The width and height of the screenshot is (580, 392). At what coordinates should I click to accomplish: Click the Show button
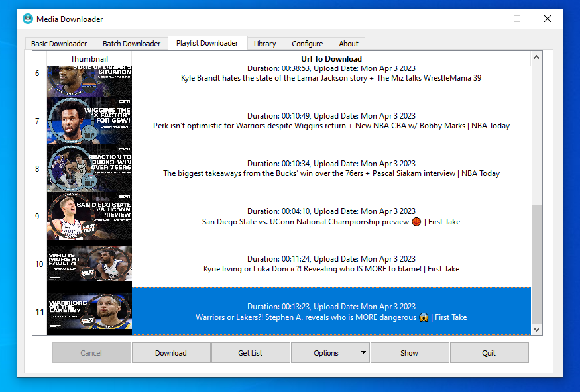point(410,353)
